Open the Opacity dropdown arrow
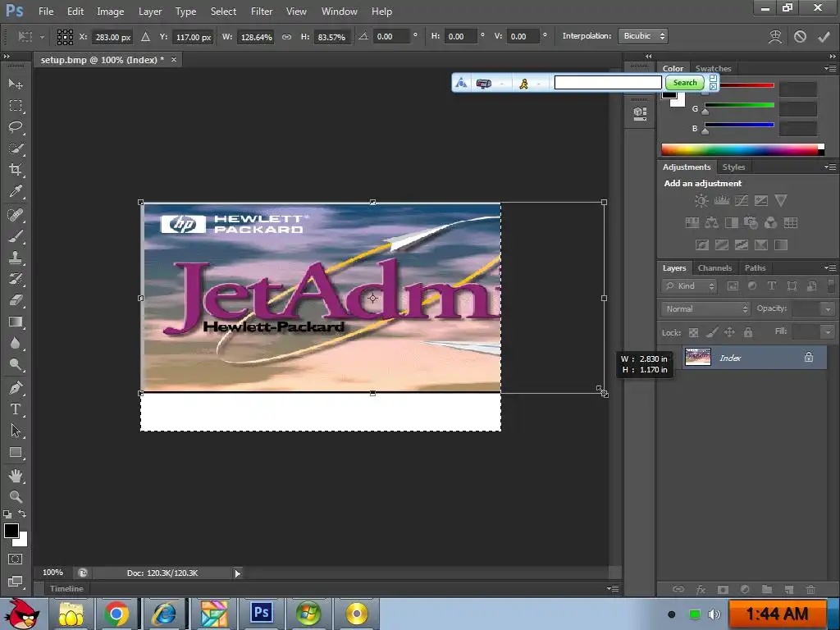The image size is (840, 630). point(828,309)
